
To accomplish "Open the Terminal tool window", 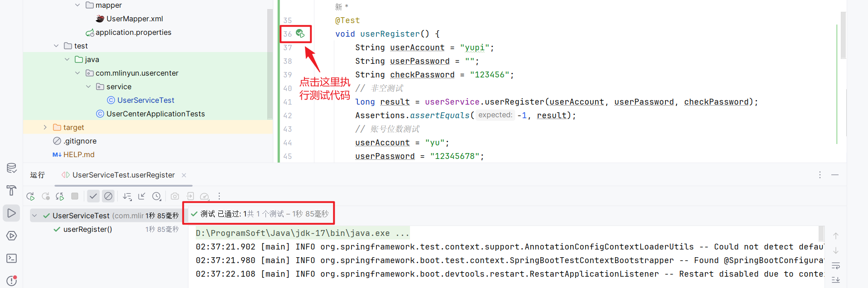I will (11, 258).
